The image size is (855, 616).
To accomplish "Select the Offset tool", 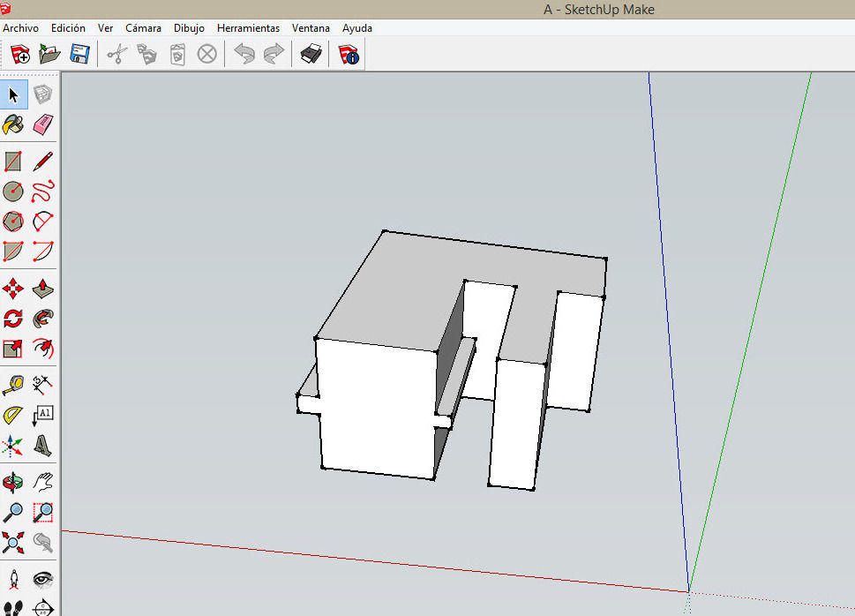I will (x=42, y=348).
